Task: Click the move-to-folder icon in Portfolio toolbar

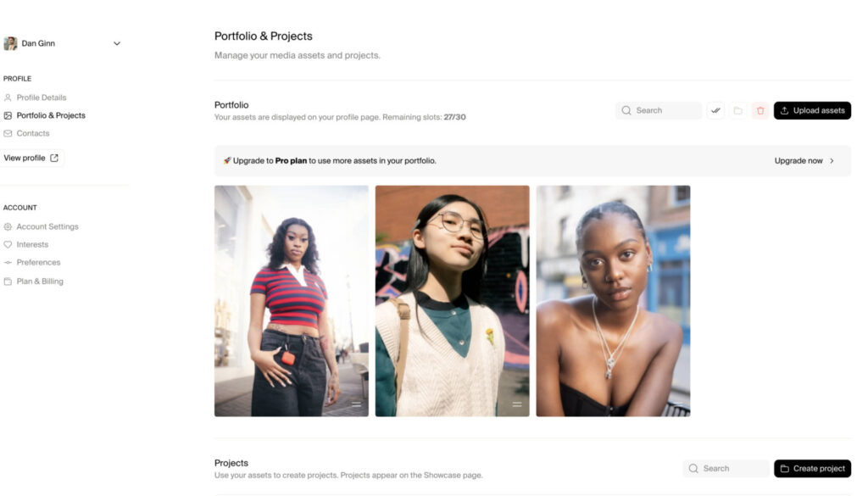Action: tap(737, 110)
